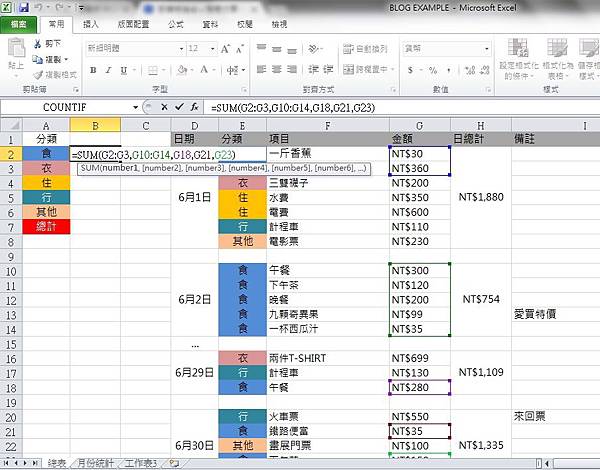Cancel formula with X button
600x470 pixels.
pos(164,107)
